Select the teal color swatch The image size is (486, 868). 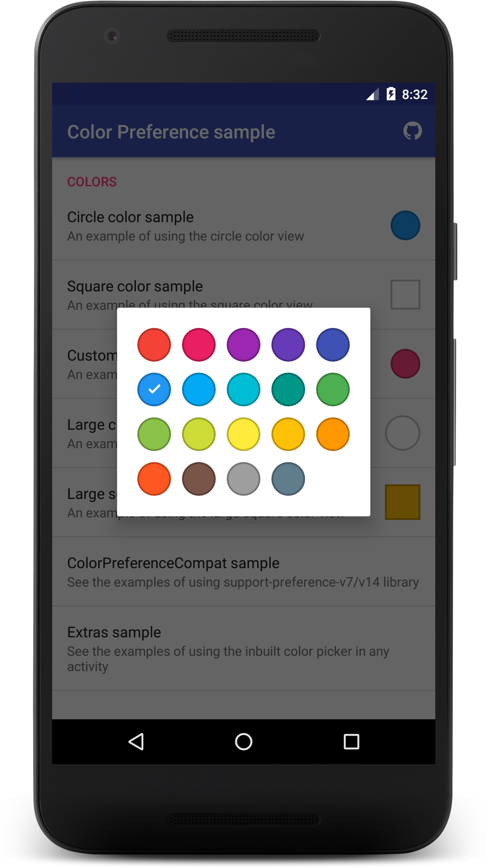[288, 389]
